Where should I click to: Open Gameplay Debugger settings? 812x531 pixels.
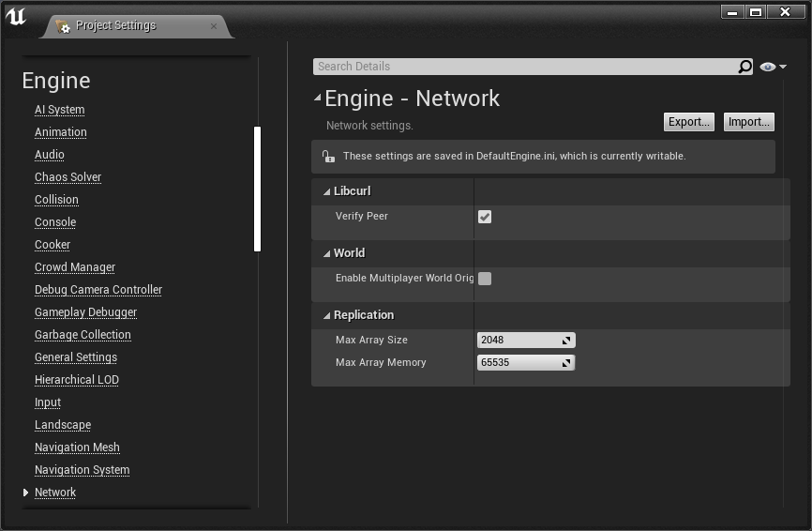click(x=86, y=312)
